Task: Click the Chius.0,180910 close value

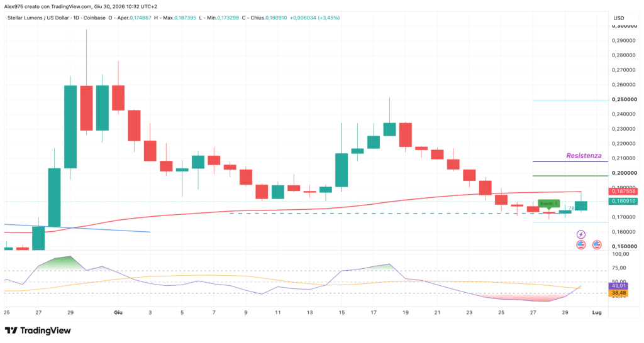Action: [269, 18]
